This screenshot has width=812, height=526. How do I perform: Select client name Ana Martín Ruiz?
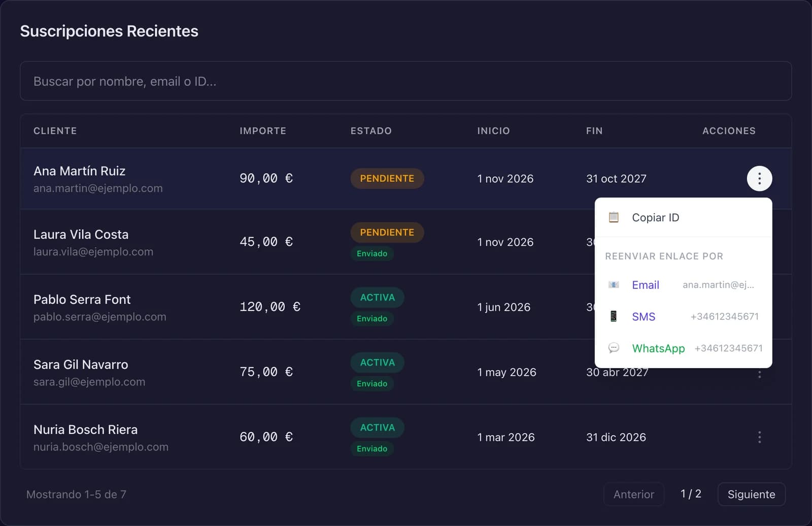[79, 171]
